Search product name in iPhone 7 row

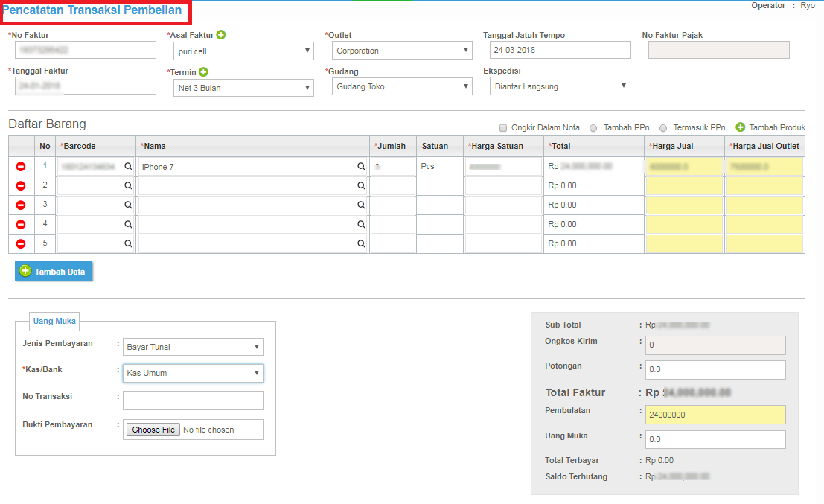(361, 166)
